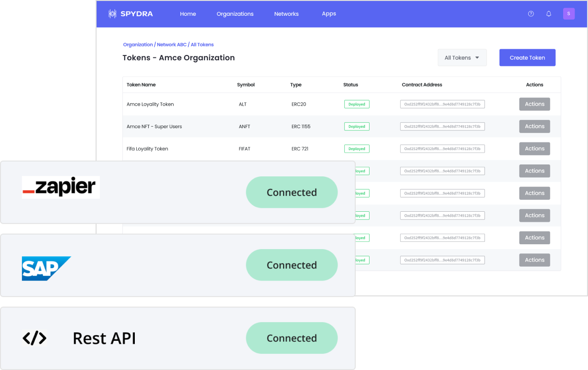The height and width of the screenshot is (370, 588).
Task: Click the Zapier logo
Action: pos(61,187)
